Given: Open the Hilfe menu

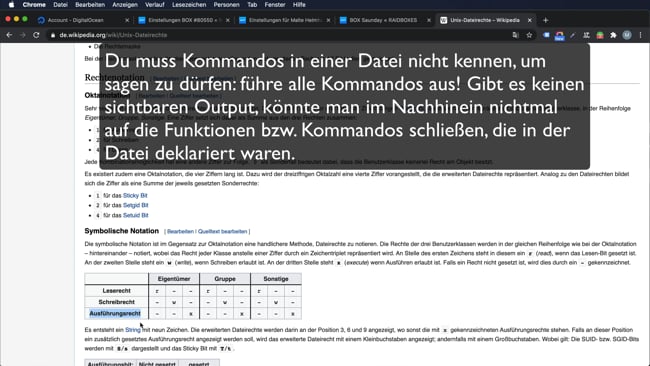Looking at the screenshot, I should pyautogui.click(x=299, y=5).
